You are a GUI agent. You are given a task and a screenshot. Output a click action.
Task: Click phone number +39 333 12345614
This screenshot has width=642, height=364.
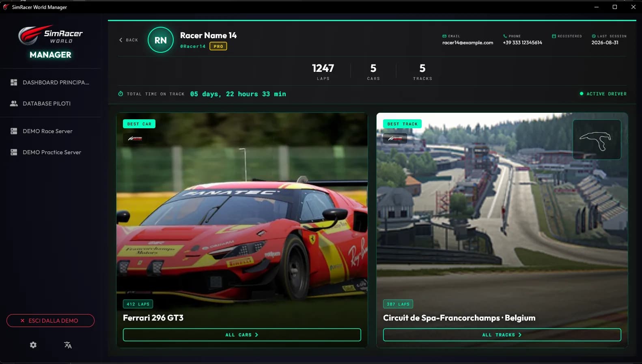click(x=522, y=43)
